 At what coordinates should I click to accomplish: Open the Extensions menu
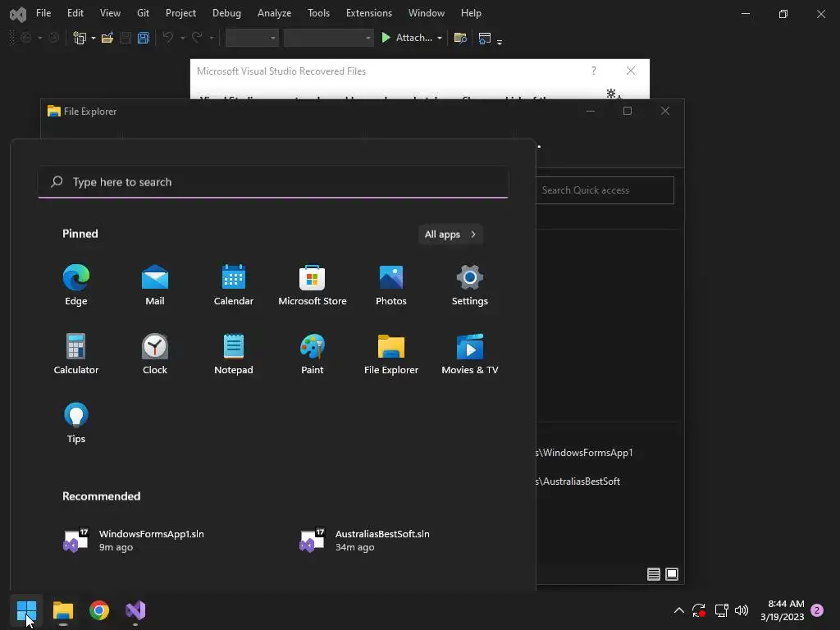[369, 13]
